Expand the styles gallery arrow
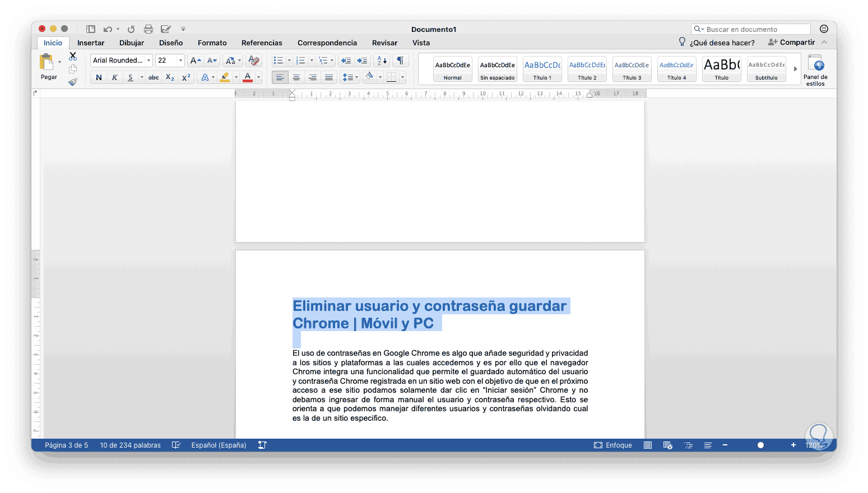 pos(795,69)
